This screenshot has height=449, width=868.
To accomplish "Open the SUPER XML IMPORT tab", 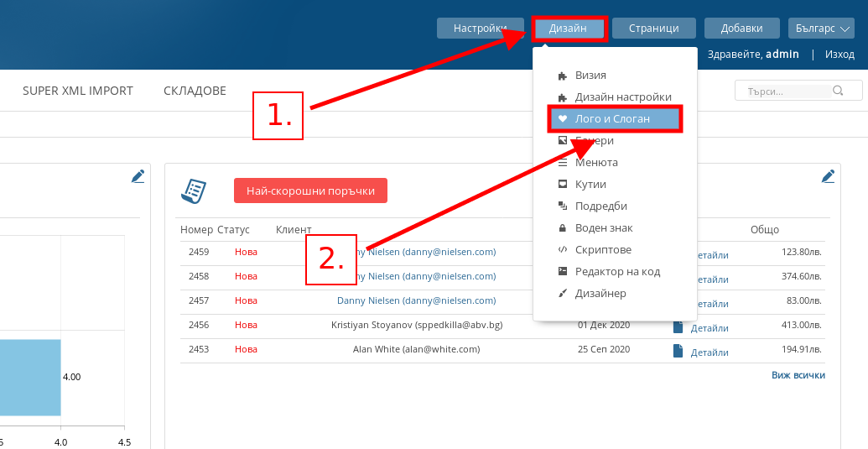I will tap(78, 91).
